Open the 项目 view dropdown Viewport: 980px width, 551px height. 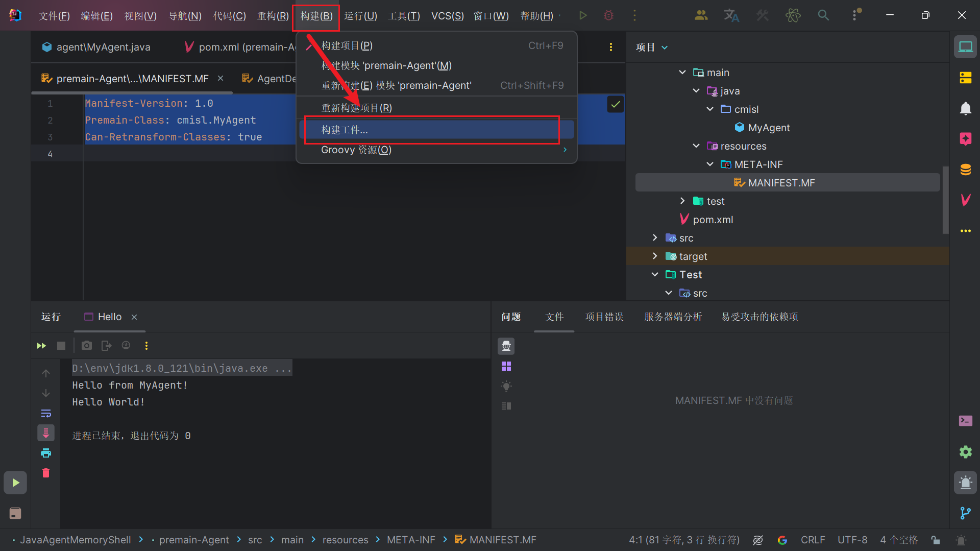[x=652, y=47]
